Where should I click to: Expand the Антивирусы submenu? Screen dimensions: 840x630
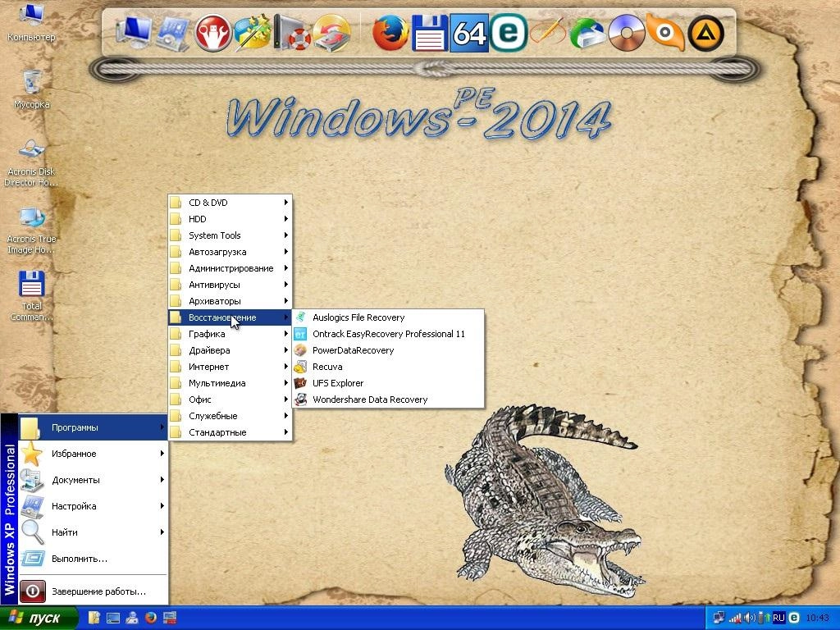pos(231,285)
